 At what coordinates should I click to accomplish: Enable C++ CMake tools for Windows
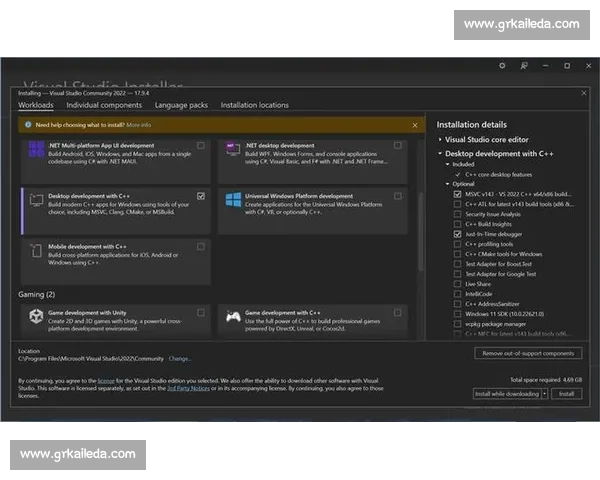(x=457, y=254)
